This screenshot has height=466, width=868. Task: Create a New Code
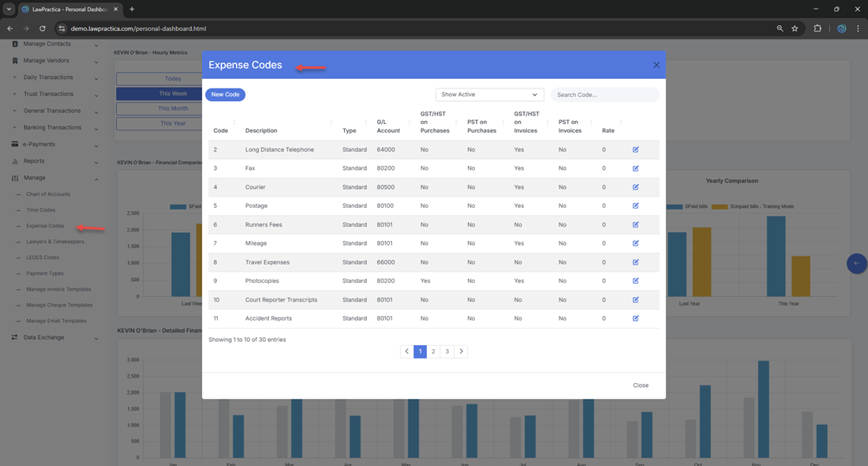pos(225,95)
